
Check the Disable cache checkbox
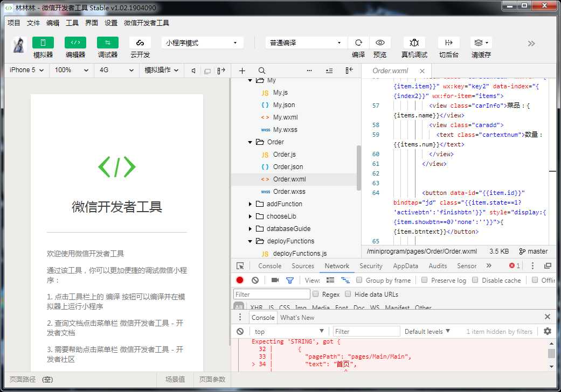[475, 280]
